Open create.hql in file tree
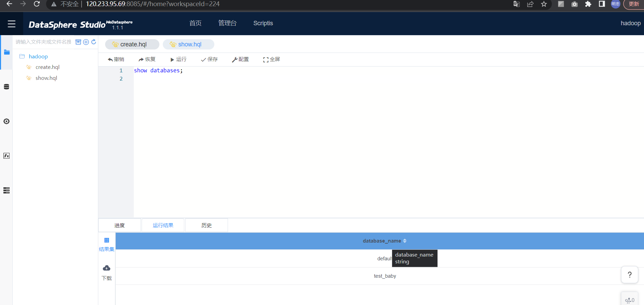The image size is (644, 305). point(47,67)
